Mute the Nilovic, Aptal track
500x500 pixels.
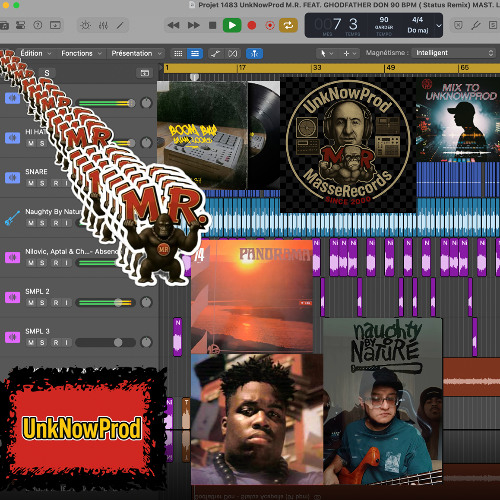pyautogui.click(x=31, y=263)
